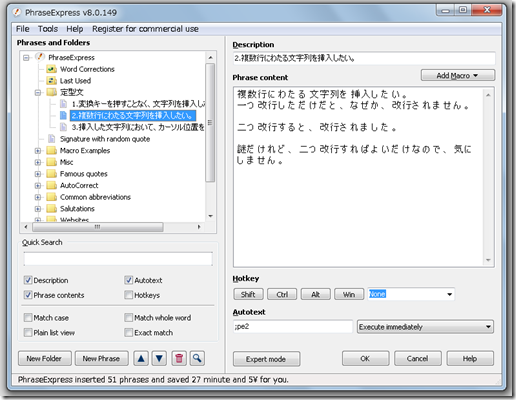Click the delete trash can button

[179, 359]
